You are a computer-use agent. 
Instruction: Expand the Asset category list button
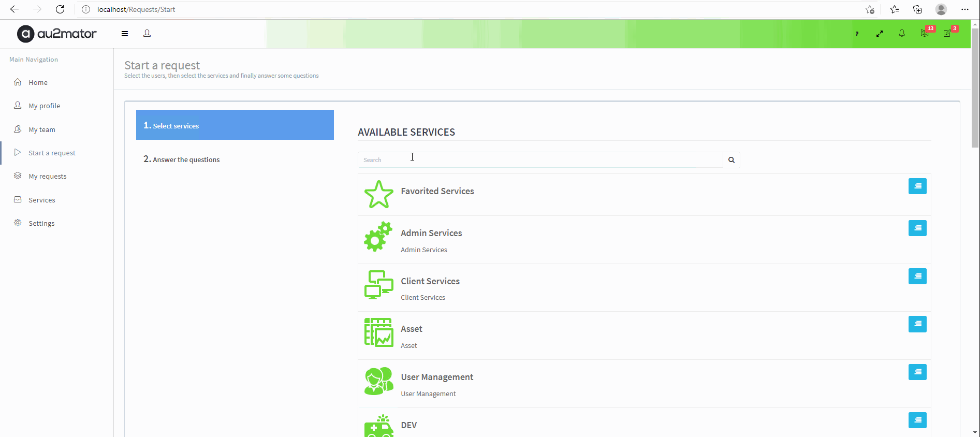tap(917, 324)
